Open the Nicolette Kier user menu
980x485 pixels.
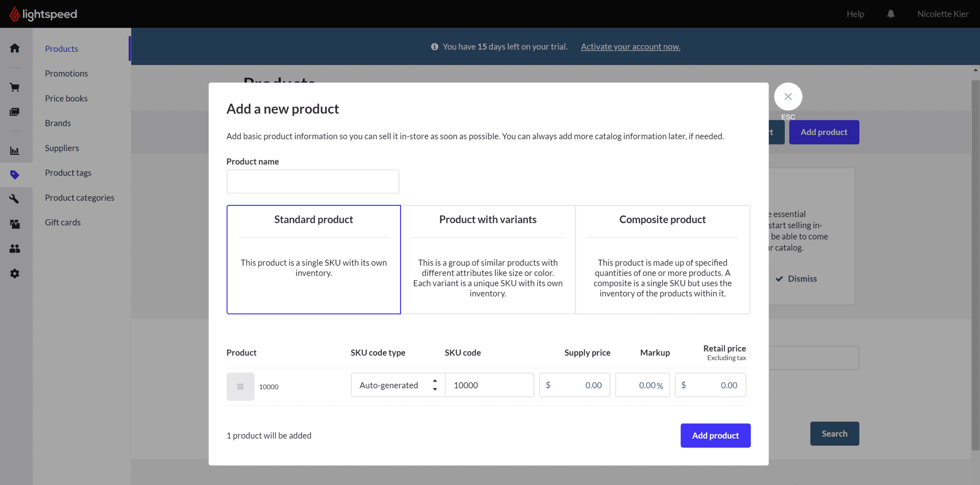point(943,14)
